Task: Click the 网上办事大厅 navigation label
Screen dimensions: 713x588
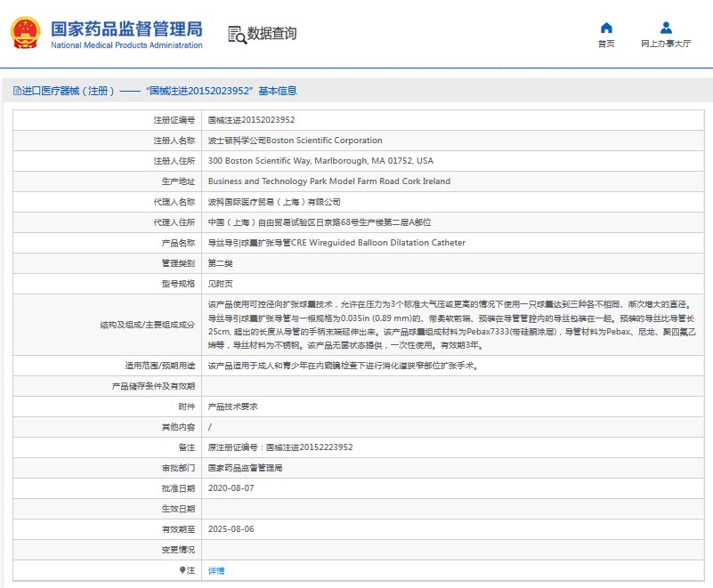Action: coord(666,44)
